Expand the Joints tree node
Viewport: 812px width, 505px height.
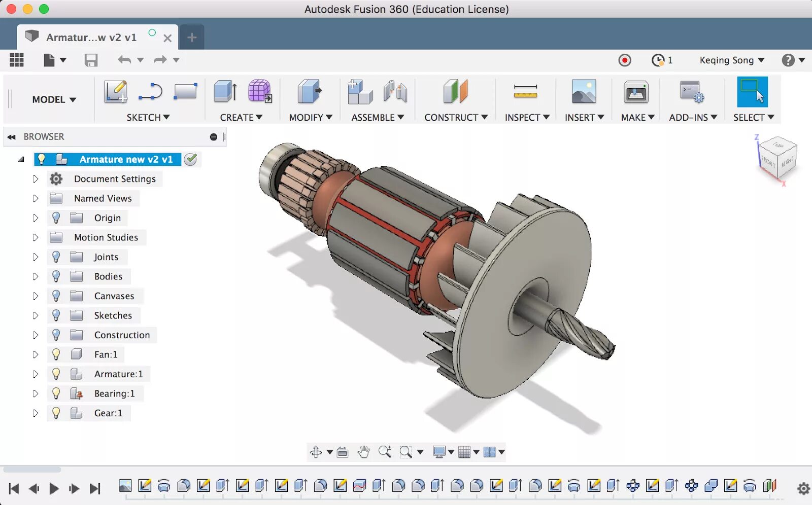36,257
